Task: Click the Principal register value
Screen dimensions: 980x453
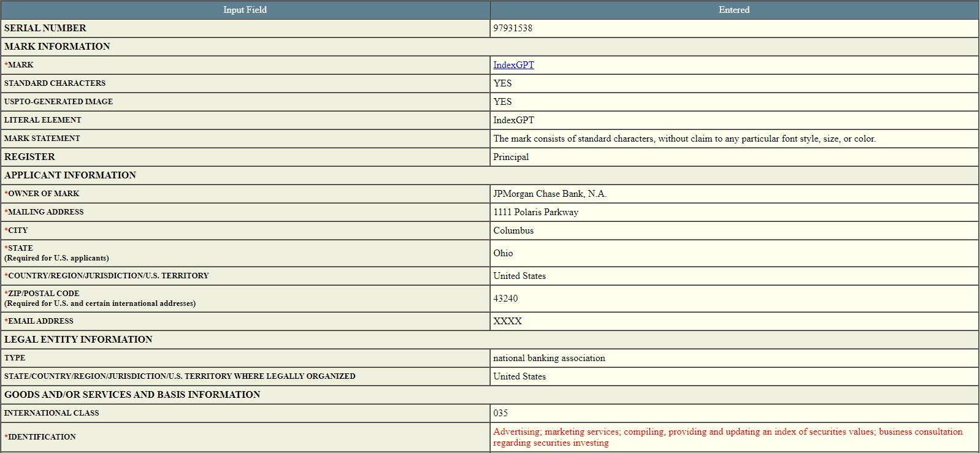Action: pos(511,157)
